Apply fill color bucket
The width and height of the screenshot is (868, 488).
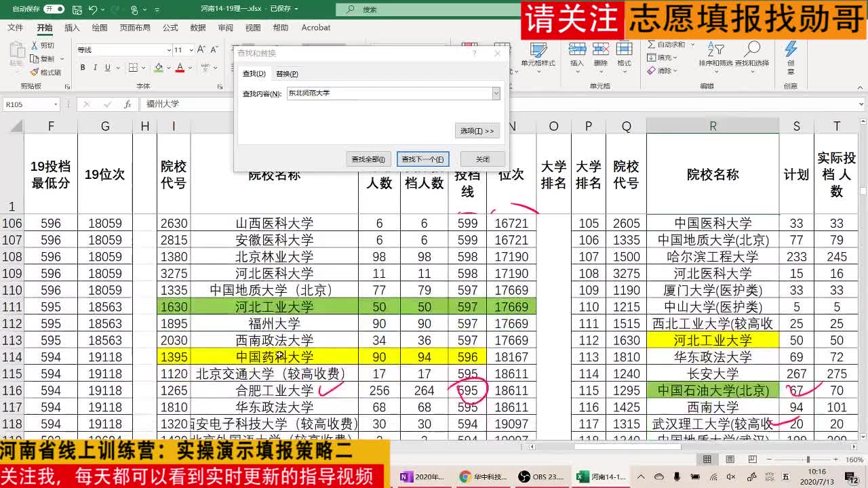click(x=158, y=68)
